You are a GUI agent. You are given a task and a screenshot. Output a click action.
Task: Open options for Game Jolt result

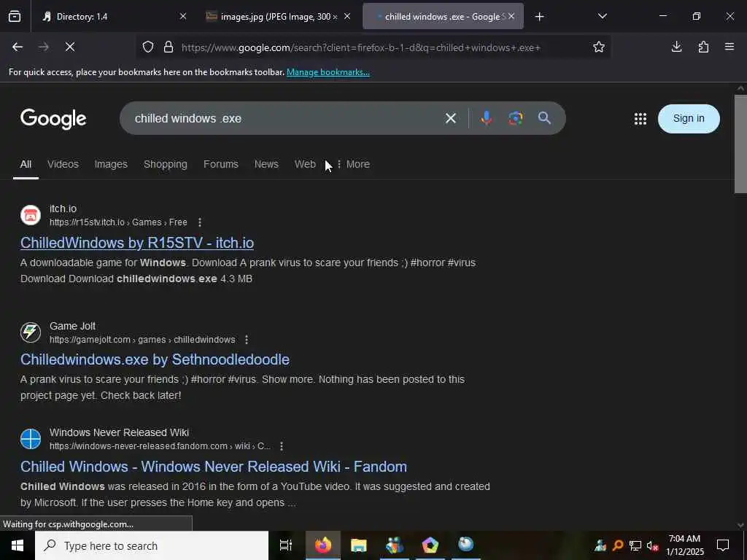[247, 340]
